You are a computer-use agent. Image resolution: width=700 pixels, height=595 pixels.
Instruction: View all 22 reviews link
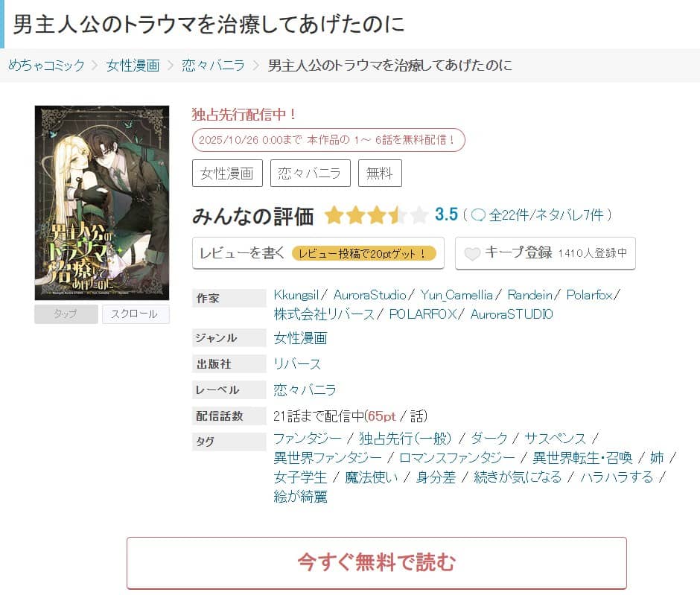point(509,215)
